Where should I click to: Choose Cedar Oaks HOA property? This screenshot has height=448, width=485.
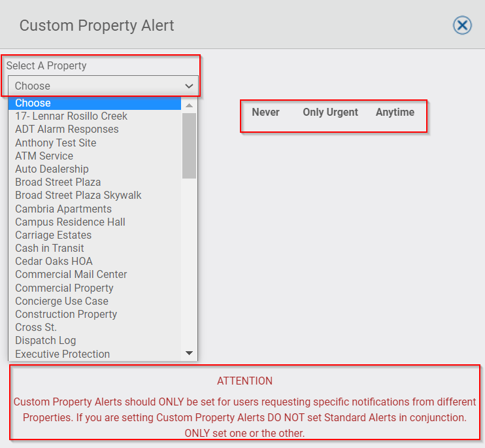95,261
